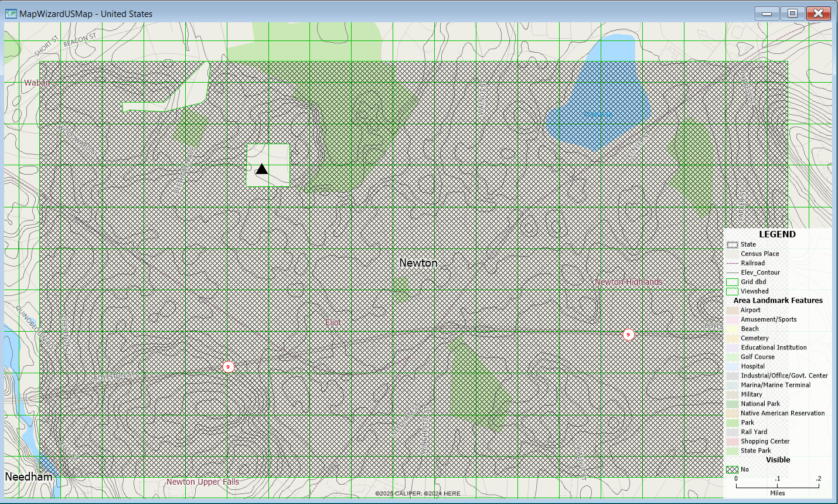The width and height of the screenshot is (838, 504).
Task: Minimize the map window
Action: (x=767, y=13)
